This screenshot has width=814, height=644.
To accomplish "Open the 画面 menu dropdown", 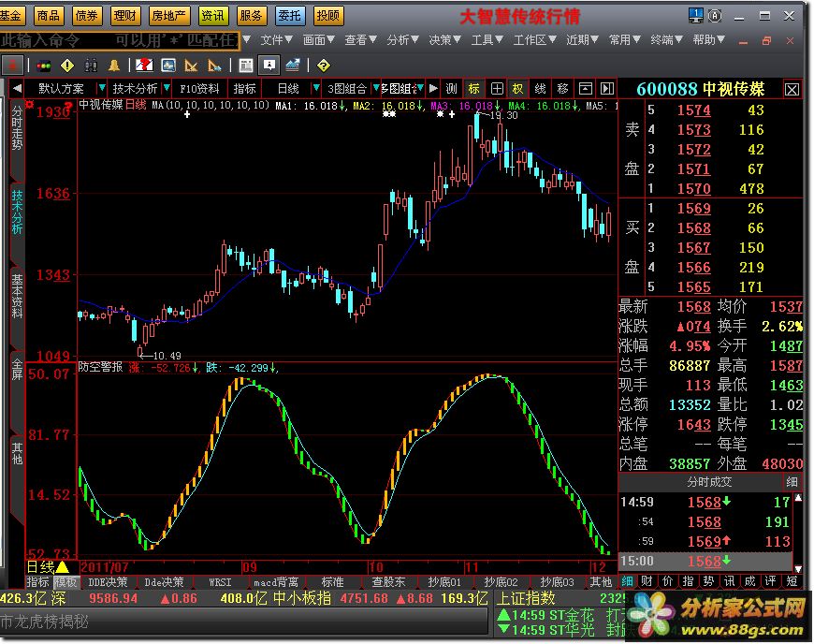I will (x=319, y=40).
